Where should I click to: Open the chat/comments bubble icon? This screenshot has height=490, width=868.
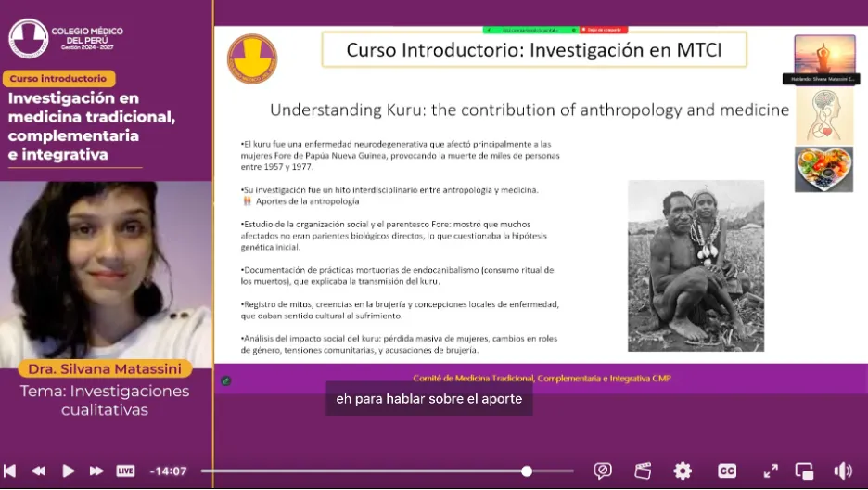(x=603, y=471)
